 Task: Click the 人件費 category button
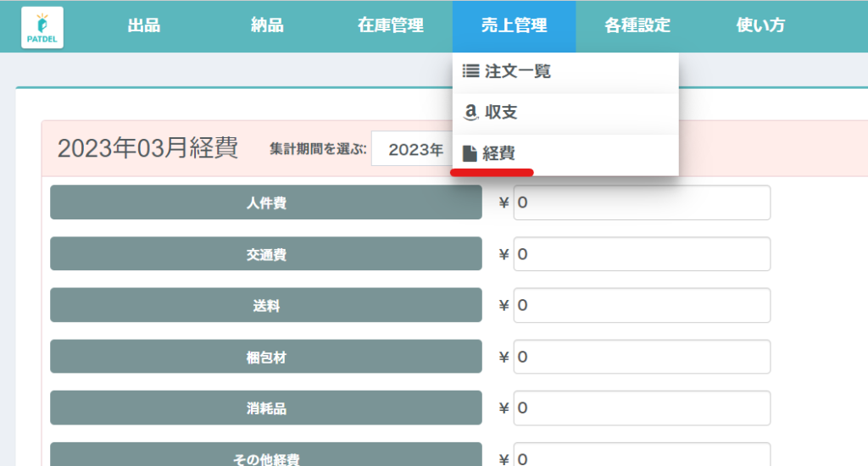[266, 202]
